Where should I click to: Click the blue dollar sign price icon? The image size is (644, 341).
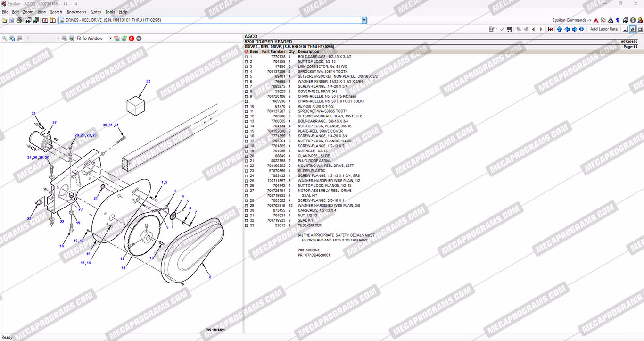pyautogui.click(x=618, y=20)
